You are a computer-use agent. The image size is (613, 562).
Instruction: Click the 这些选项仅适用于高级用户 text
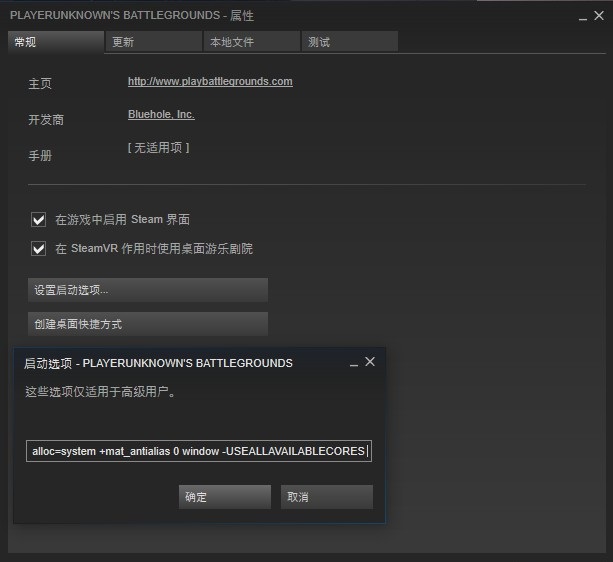click(100, 392)
